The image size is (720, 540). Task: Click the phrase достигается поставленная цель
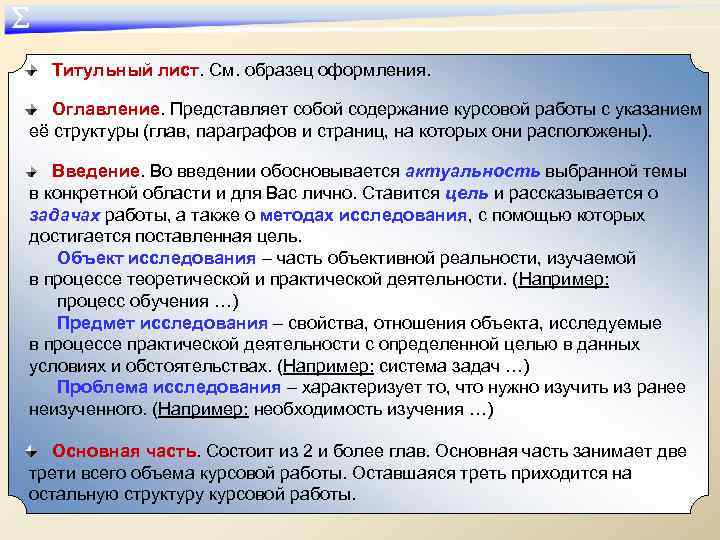(x=165, y=236)
